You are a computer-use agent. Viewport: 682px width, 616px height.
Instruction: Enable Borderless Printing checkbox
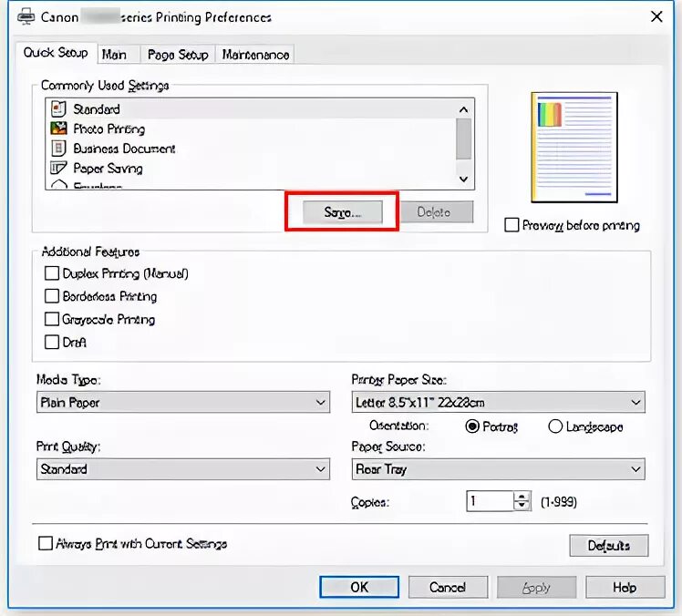(x=52, y=296)
